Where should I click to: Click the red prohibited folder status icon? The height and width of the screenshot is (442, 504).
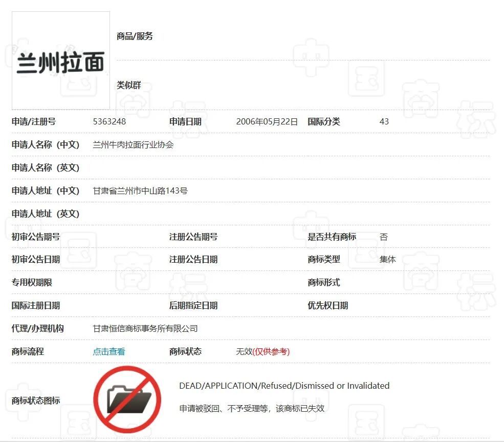[127, 399]
